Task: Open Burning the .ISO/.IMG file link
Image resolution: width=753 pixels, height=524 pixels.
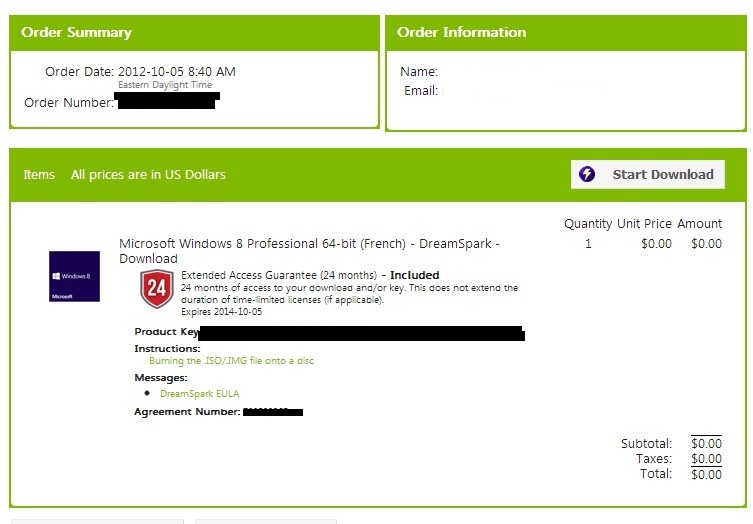Action: pyautogui.click(x=231, y=361)
